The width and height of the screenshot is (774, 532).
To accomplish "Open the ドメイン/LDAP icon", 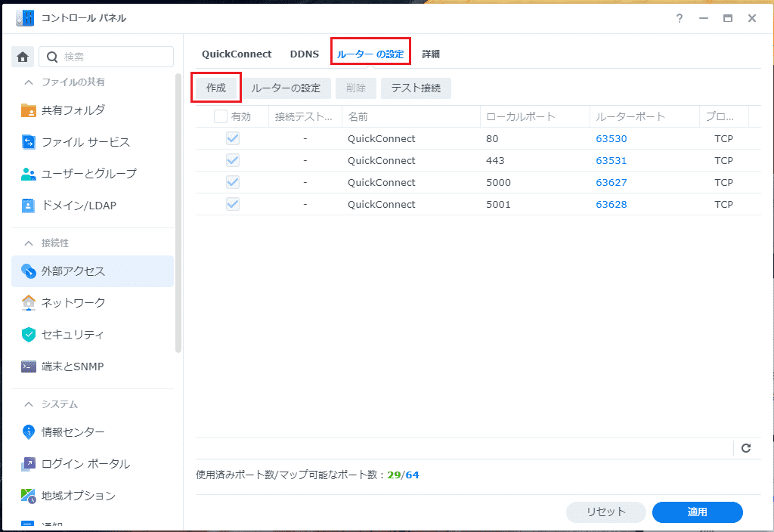I will [29, 206].
